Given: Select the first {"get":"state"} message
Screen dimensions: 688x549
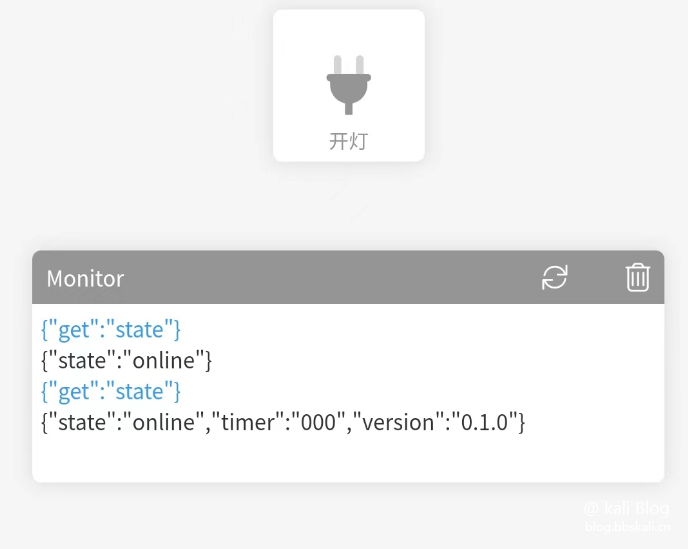Looking at the screenshot, I should point(111,330).
